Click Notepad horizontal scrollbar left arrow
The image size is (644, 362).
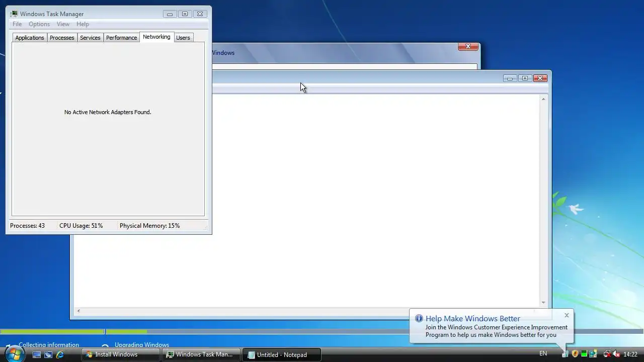click(78, 311)
